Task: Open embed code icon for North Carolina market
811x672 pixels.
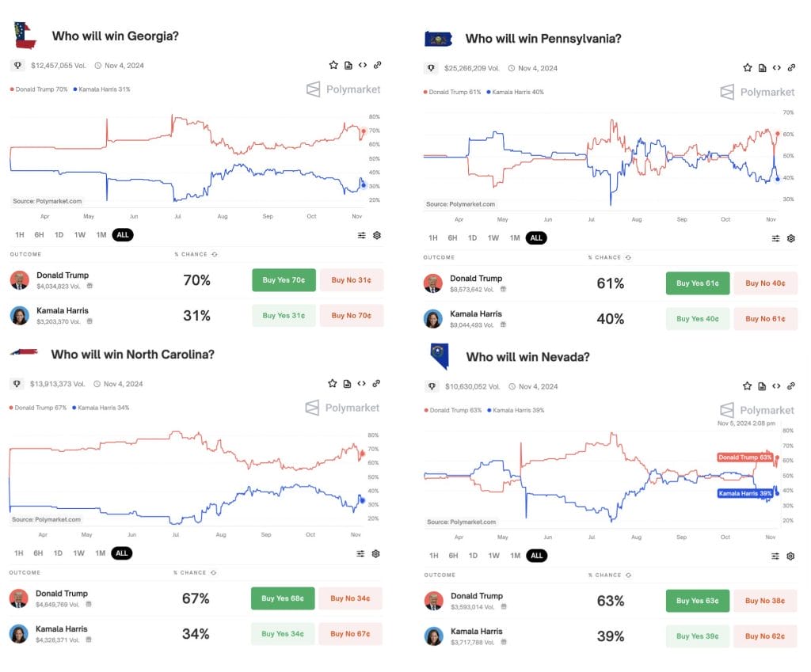Action: click(x=361, y=384)
